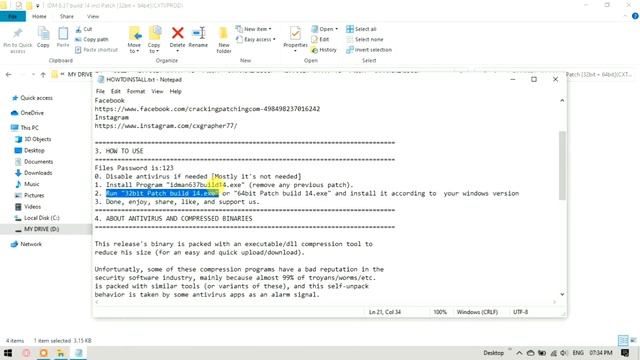This screenshot has width=640, height=360.
Task: Click Notepad scroll down arrow
Action: click(x=562, y=294)
